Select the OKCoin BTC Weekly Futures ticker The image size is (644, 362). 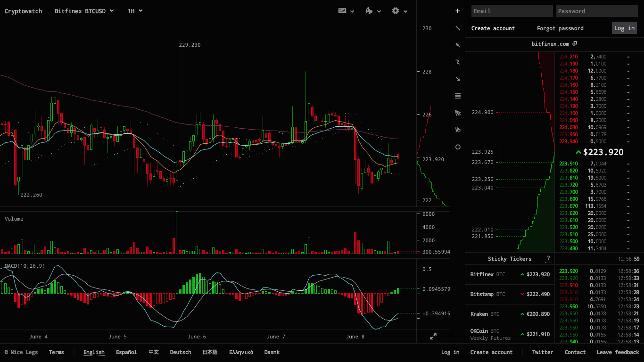(x=510, y=334)
